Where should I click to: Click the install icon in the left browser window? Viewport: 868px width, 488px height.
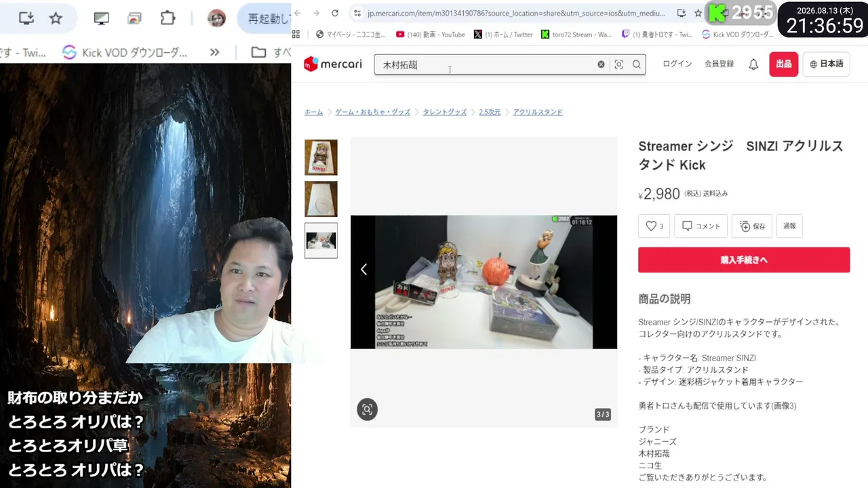26,18
